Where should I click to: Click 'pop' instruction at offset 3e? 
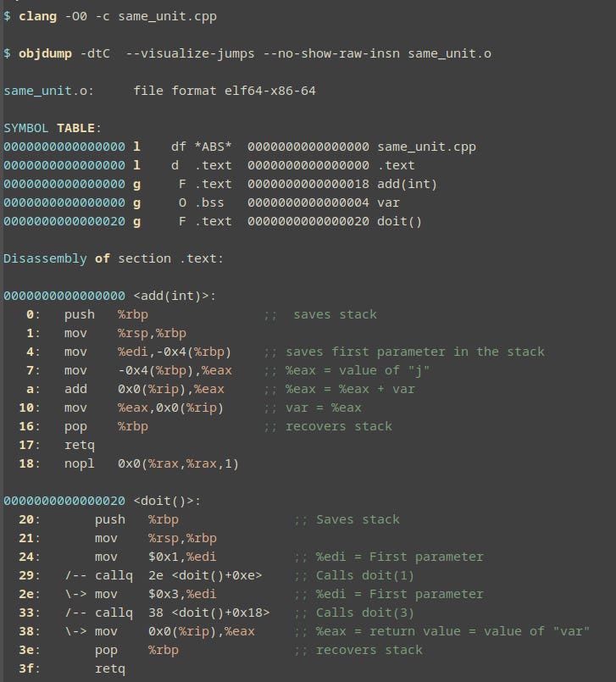coord(106,651)
